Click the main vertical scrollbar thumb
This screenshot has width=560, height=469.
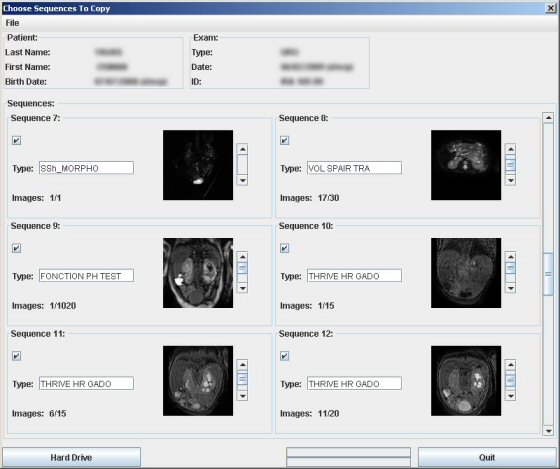548,274
